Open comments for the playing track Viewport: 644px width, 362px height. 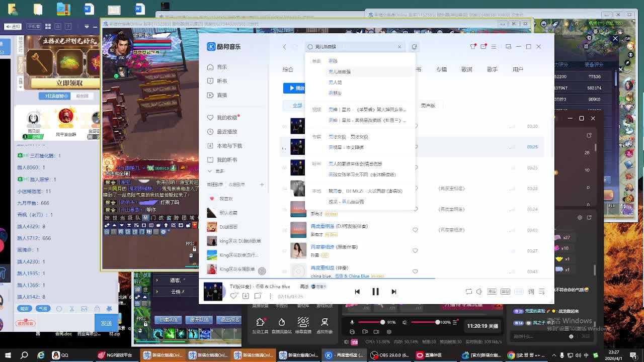258,296
